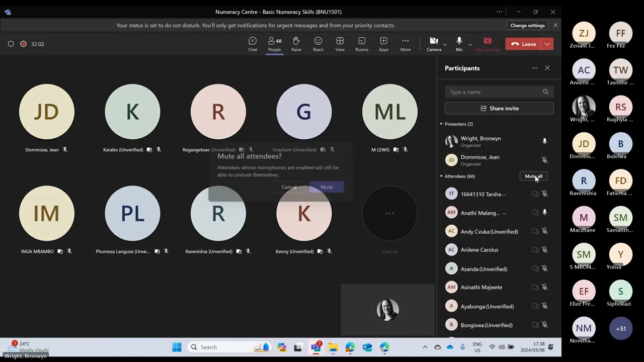Image resolution: width=644 pixels, height=362 pixels.
Task: Click the Raise hand icon
Action: tap(296, 44)
